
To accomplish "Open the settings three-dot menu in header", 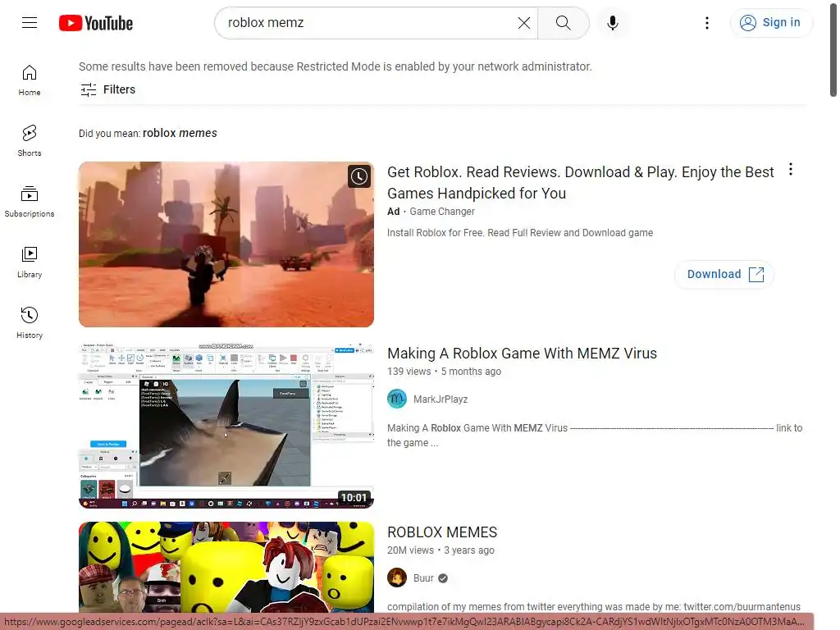I will point(706,22).
